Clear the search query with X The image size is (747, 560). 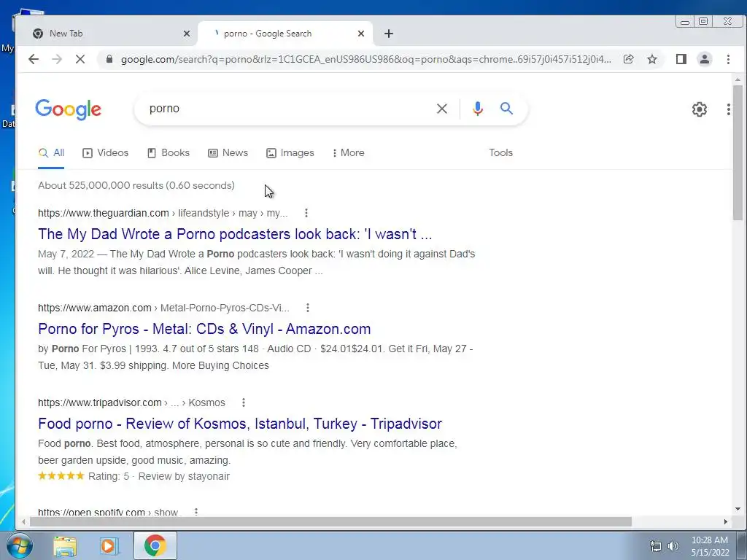tap(442, 109)
